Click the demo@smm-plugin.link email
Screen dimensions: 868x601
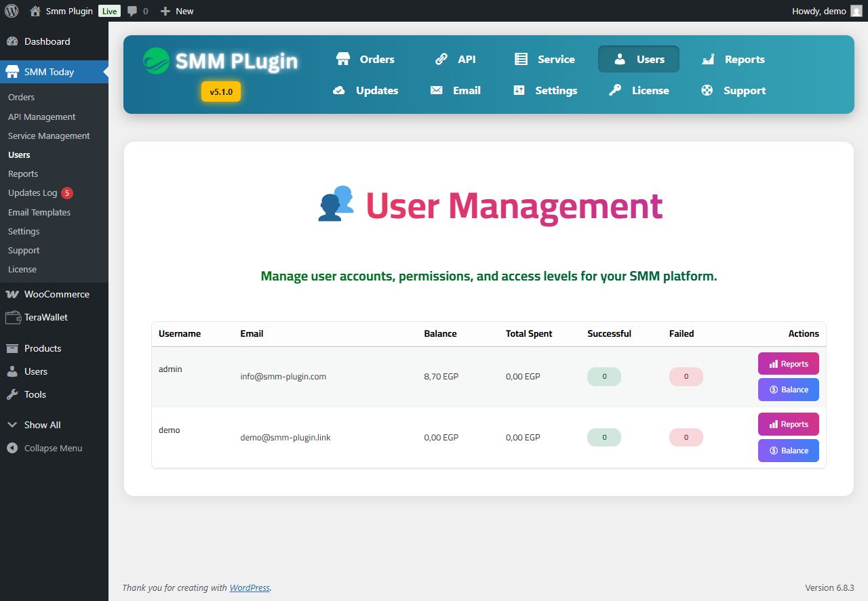pos(285,437)
